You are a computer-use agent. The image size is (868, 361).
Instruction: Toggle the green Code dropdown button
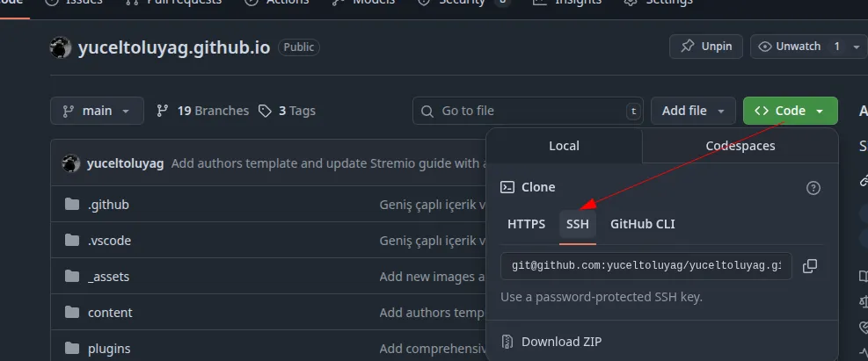click(790, 112)
